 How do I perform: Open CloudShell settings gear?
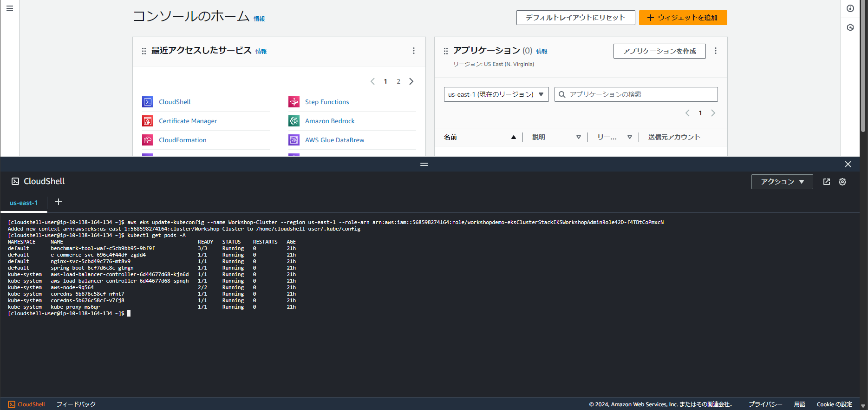[842, 182]
